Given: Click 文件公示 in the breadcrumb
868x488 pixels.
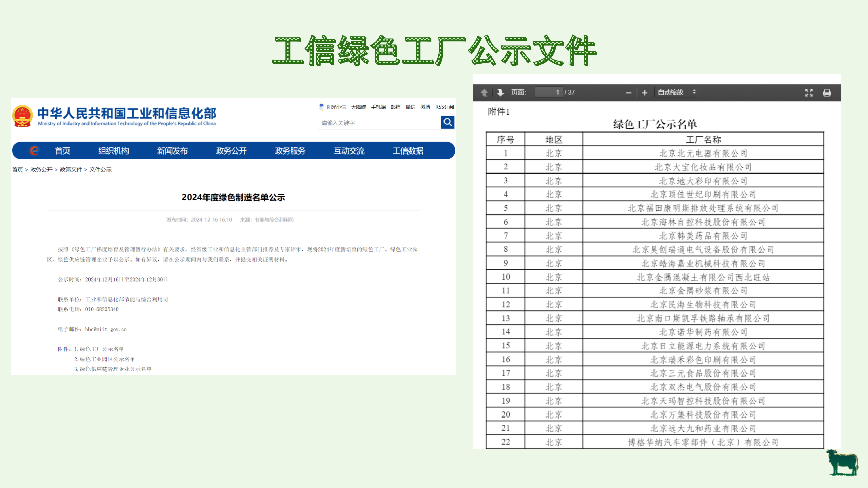Looking at the screenshot, I should (100, 170).
